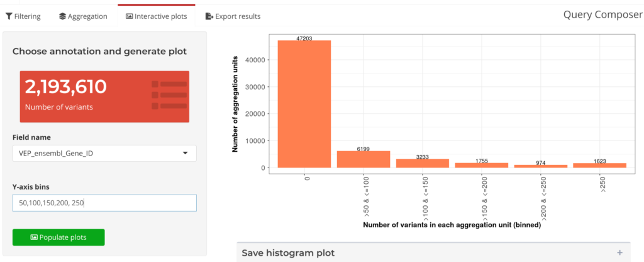
Task: Click the image icon inside Populate plots button
Action: pyautogui.click(x=34, y=237)
